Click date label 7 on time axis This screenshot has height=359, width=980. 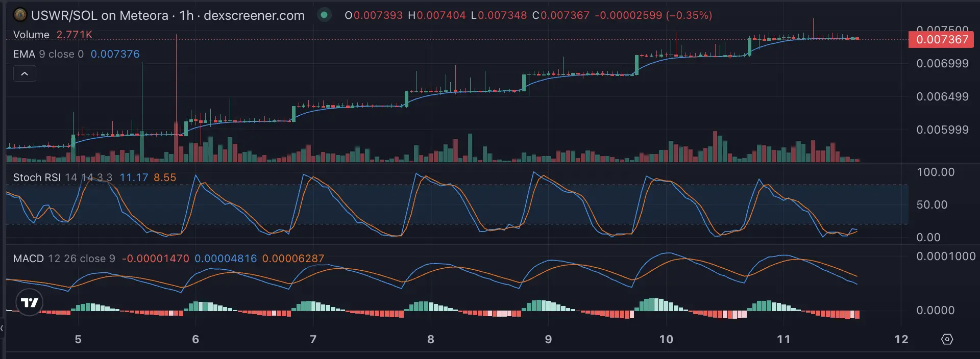click(313, 340)
